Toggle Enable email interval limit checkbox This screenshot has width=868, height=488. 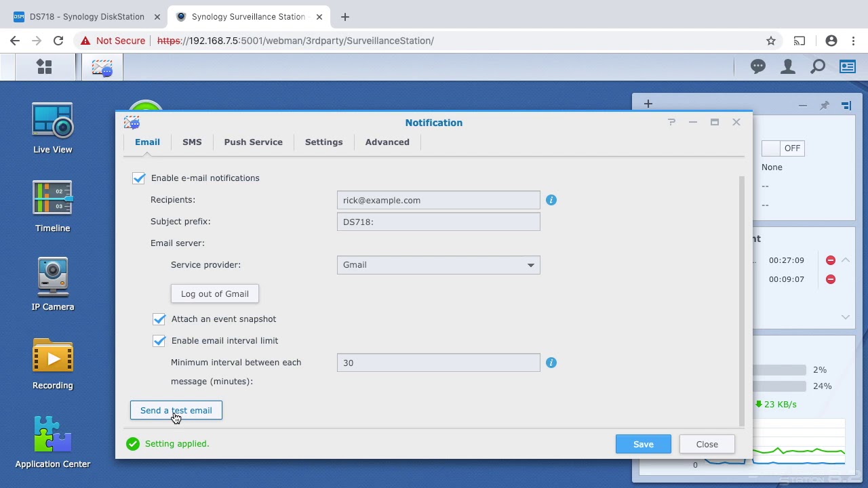pos(159,340)
